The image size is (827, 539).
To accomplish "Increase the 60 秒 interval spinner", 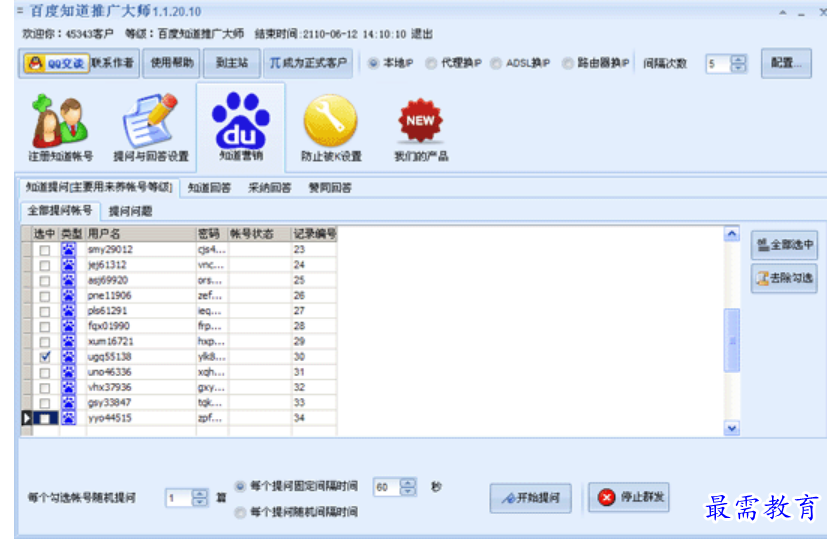I will 408,482.
